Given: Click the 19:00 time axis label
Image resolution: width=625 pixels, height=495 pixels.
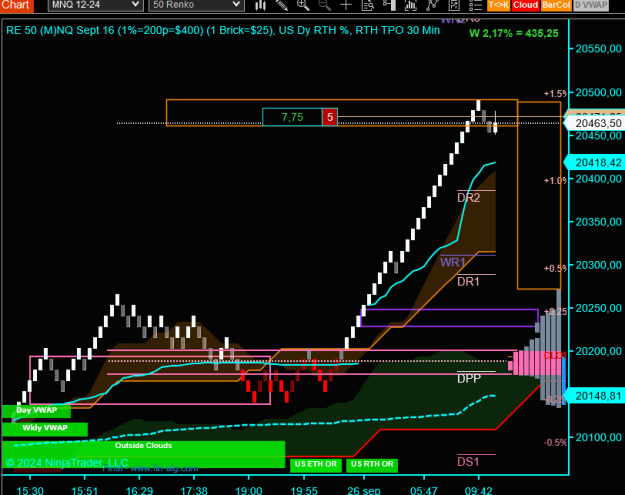Looking at the screenshot, I should point(249,490).
